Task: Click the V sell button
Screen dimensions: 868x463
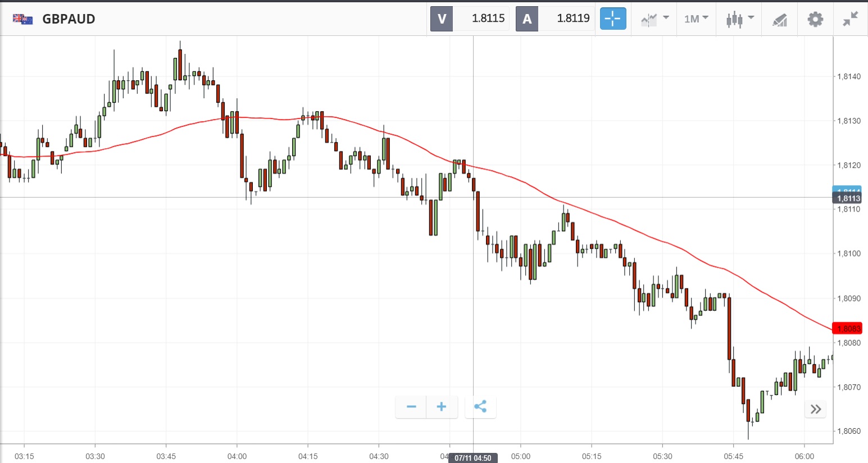Action: click(x=442, y=19)
